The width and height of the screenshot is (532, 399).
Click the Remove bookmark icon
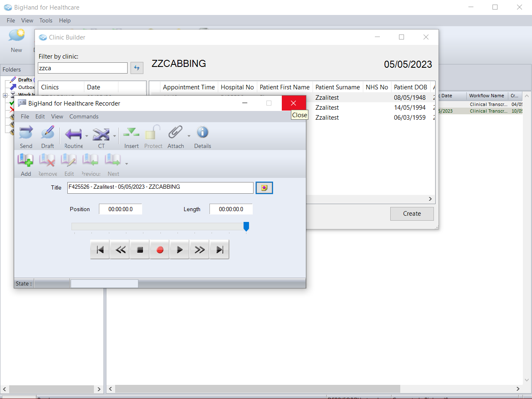[47, 160]
